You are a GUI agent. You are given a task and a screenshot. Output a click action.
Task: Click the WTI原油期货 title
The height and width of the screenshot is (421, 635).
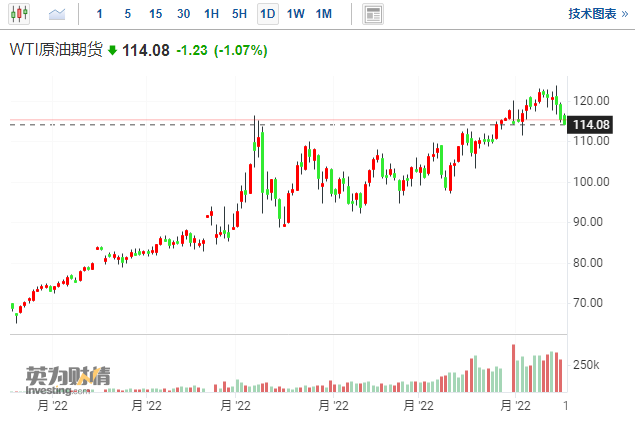(56, 50)
